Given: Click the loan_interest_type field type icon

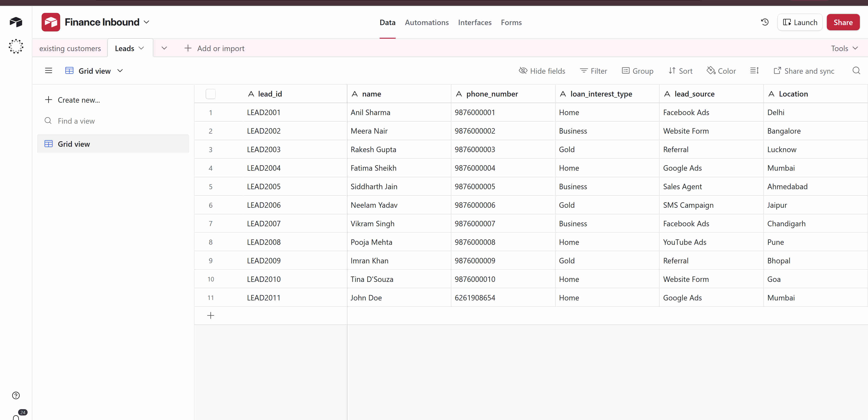Looking at the screenshot, I should tap(563, 94).
